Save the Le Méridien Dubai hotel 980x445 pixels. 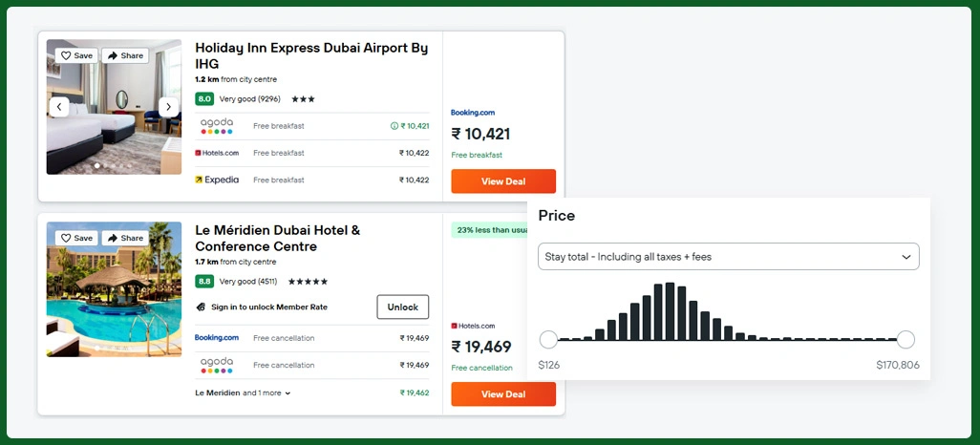tap(76, 238)
